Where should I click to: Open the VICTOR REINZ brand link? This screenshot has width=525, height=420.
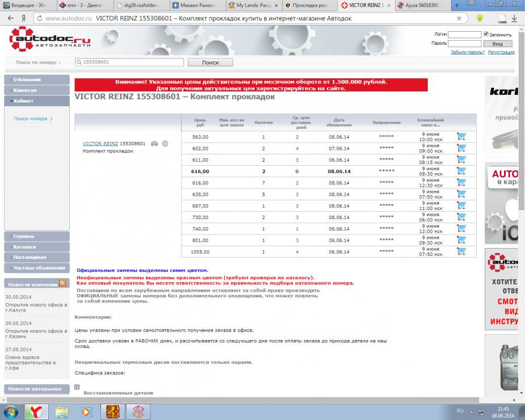coord(100,144)
